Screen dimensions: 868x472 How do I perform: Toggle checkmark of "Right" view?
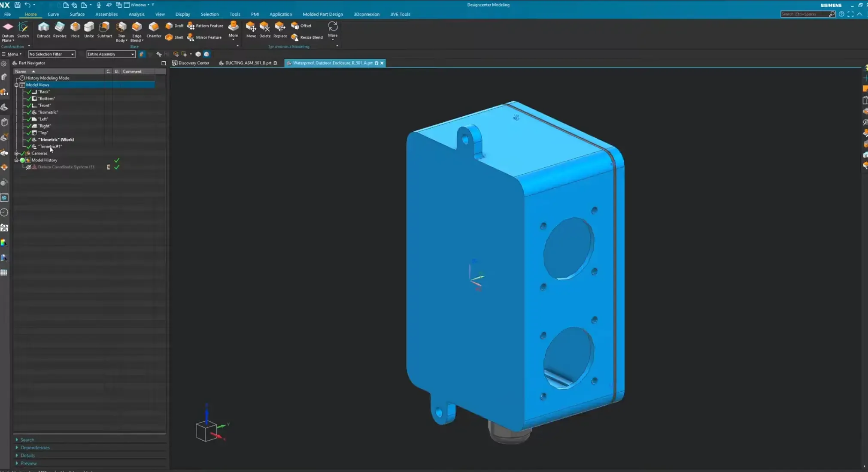29,126
